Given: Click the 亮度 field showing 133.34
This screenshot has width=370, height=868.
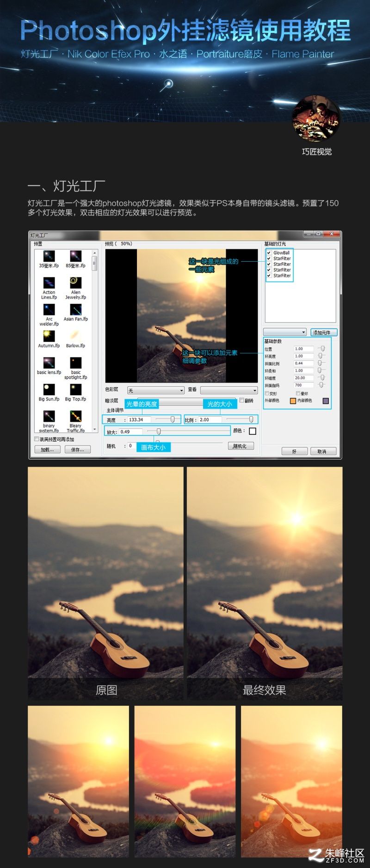Looking at the screenshot, I should point(139,420).
